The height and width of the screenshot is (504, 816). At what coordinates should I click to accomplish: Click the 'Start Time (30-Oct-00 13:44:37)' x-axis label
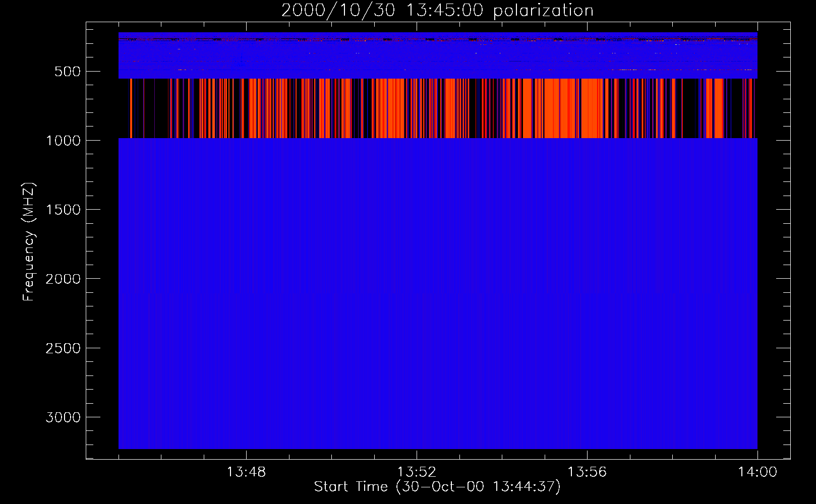click(437, 487)
